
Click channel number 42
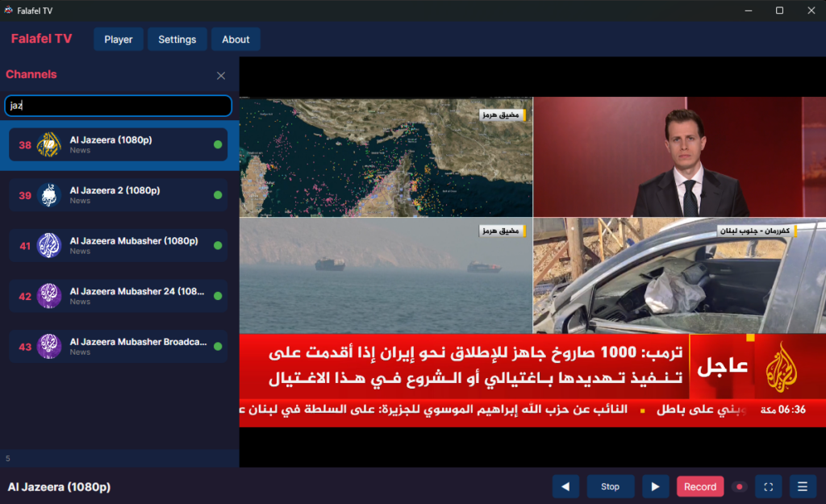click(25, 297)
